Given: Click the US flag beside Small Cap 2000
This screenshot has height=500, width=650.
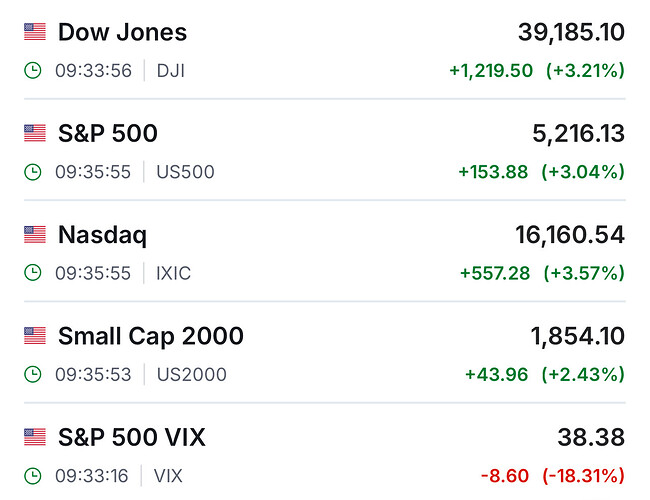Looking at the screenshot, I should click(x=35, y=336).
